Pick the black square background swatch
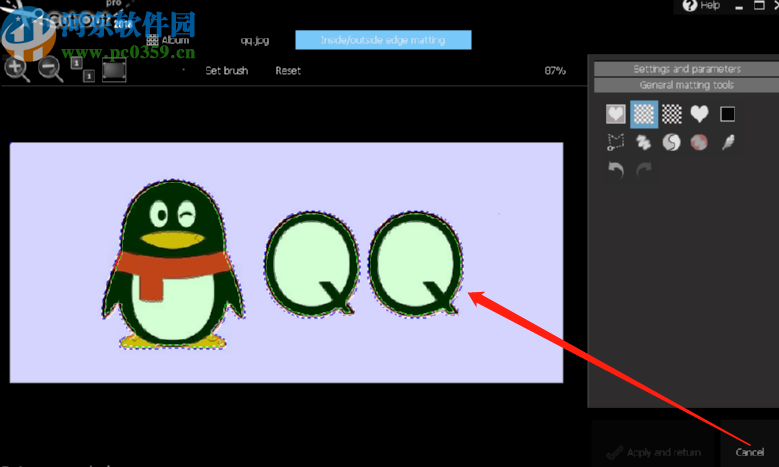 click(x=727, y=114)
